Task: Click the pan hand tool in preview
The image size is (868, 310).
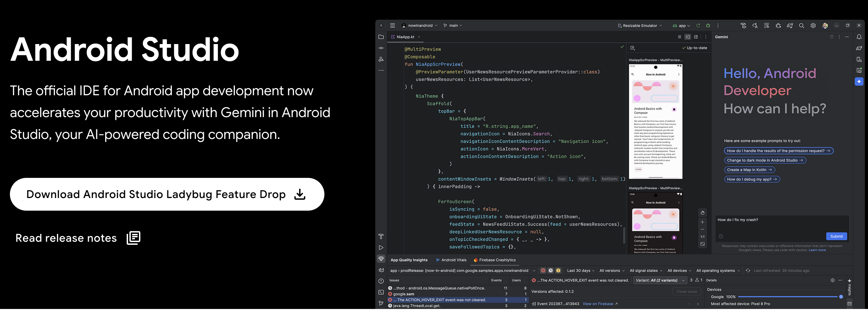Action: [x=702, y=213]
